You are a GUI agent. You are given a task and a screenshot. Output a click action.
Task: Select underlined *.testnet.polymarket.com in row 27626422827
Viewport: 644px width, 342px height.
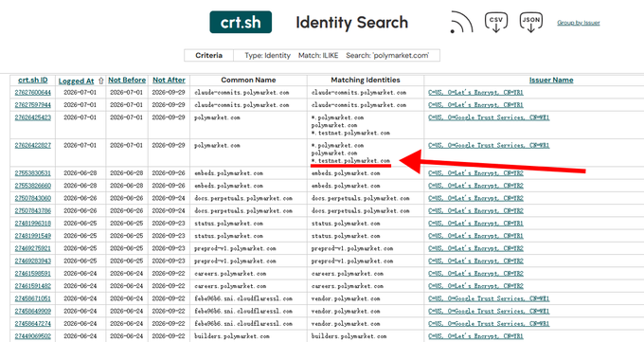[x=350, y=161]
